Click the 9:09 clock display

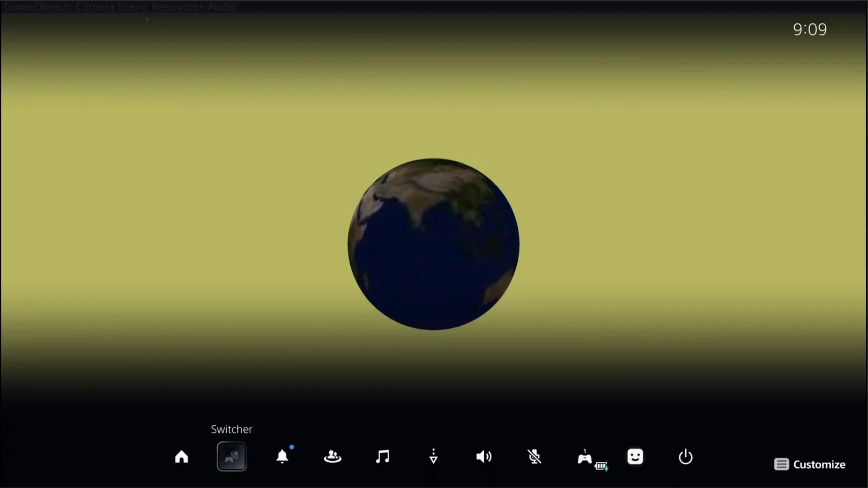[810, 30]
